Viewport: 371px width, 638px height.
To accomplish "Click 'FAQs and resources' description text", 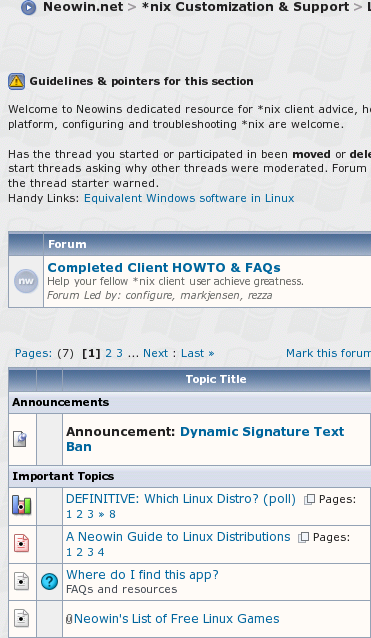I will (x=122, y=590).
